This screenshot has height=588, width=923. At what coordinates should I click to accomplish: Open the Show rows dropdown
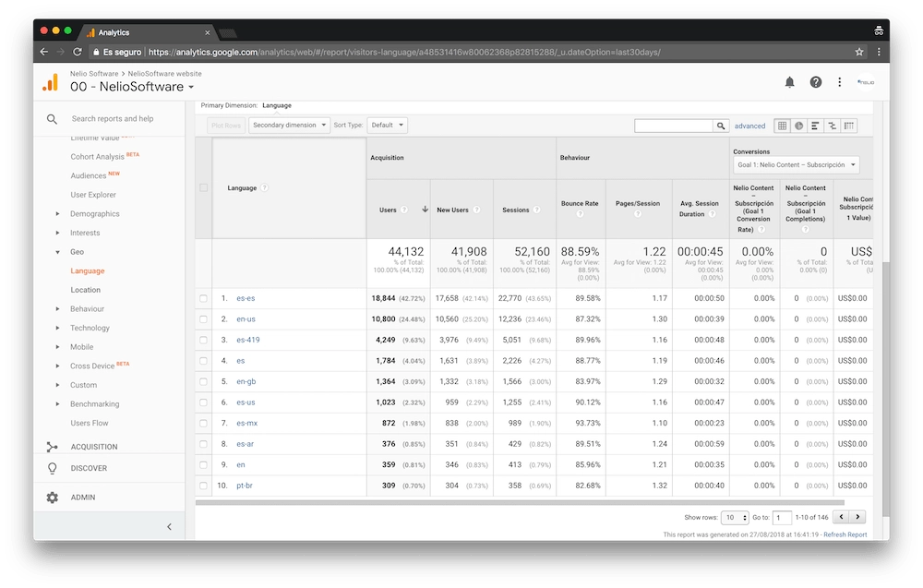(x=735, y=517)
